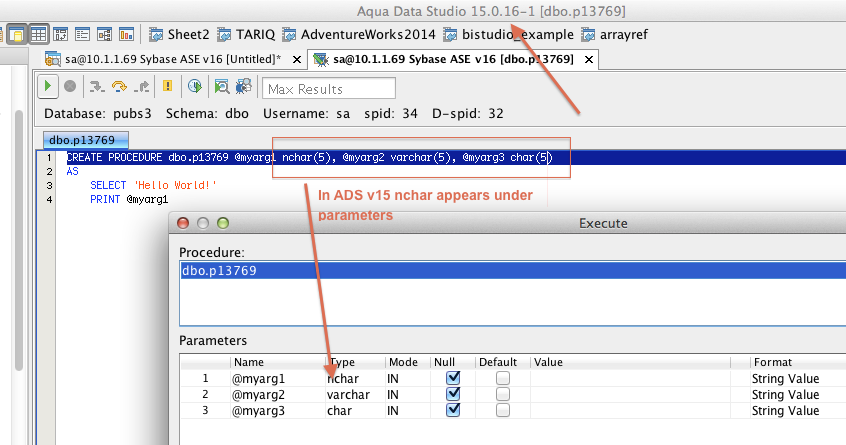Select dbo.p13769 in the Procedure list
Viewport: 846px width, 445px height.
pyautogui.click(x=513, y=270)
